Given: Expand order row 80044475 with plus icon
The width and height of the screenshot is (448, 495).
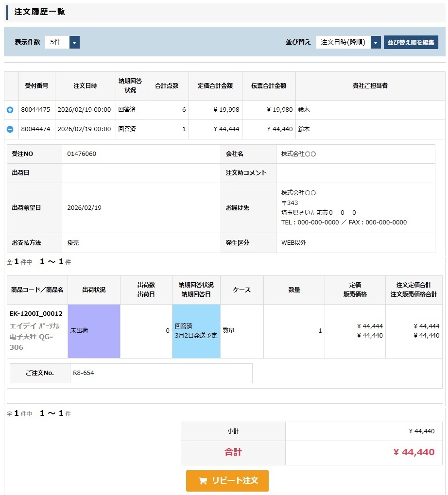Looking at the screenshot, I should (10, 110).
